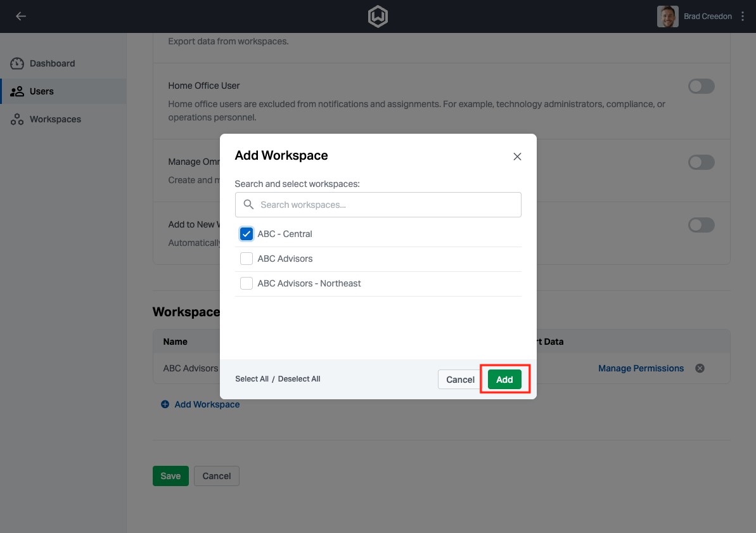Click the green Save button
The height and width of the screenshot is (533, 756).
(x=170, y=475)
